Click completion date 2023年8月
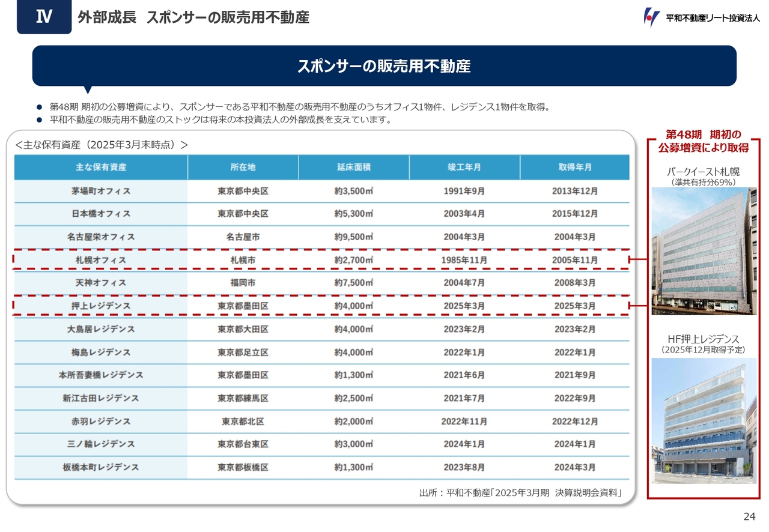The image size is (769, 532). [464, 467]
